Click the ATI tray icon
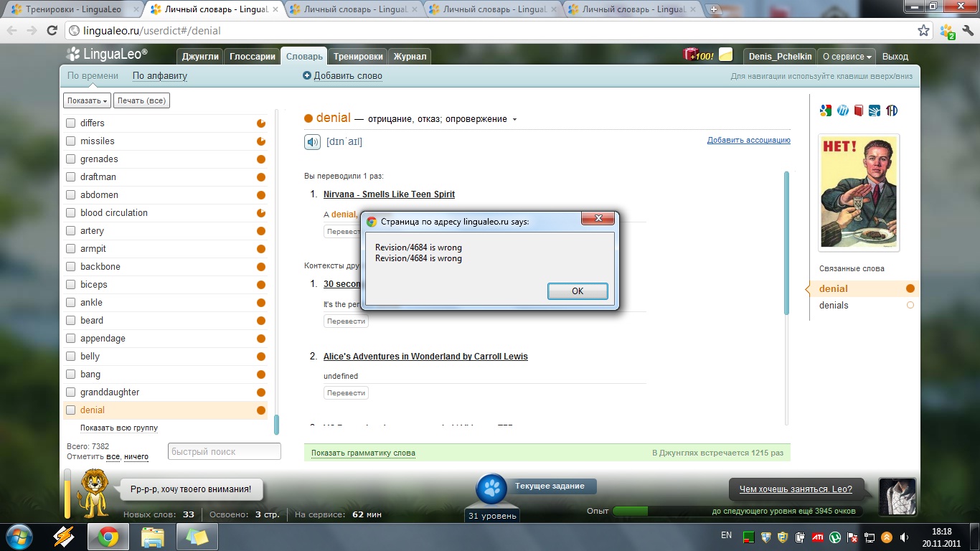980x551 pixels. [x=818, y=537]
